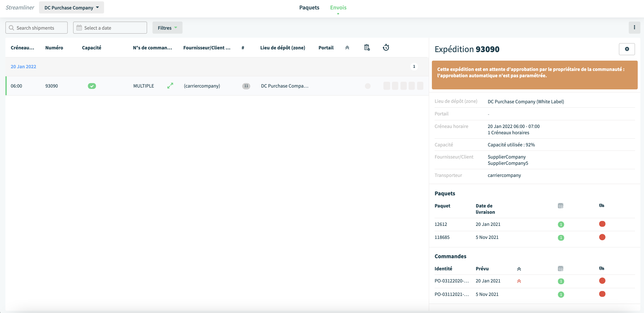Screen dimensions: 644x313
Task: Open the three-dot options menu
Action: (634, 28)
